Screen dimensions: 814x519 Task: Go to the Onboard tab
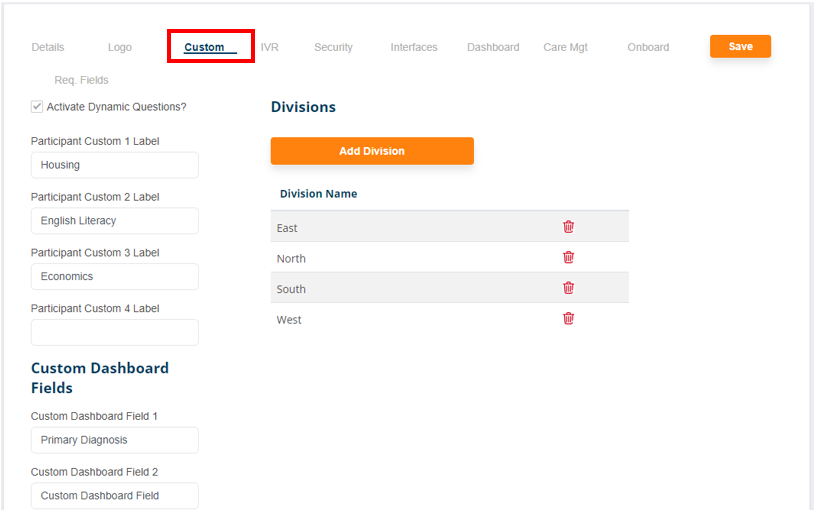point(648,47)
